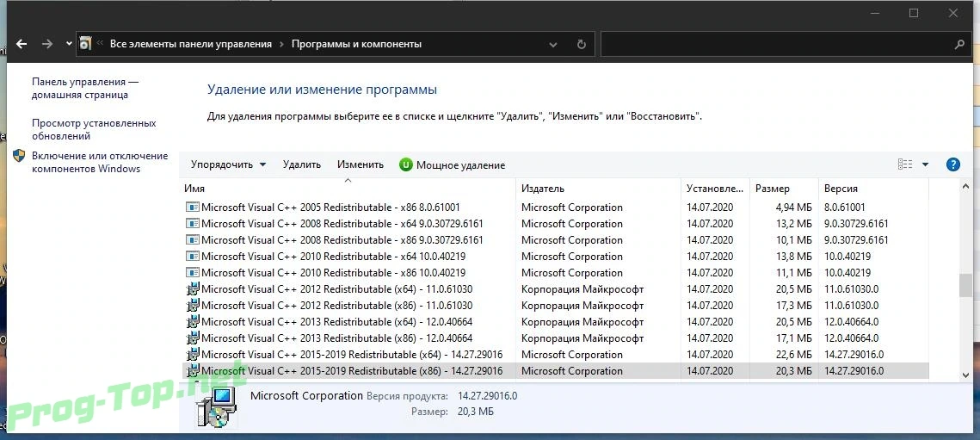
Task: Go forward with the forward arrow
Action: [x=46, y=44]
